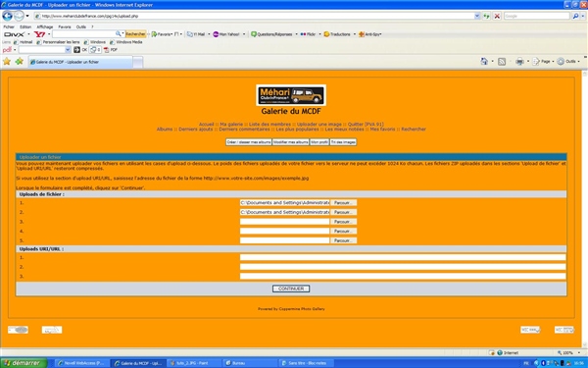The width and height of the screenshot is (588, 368).
Task: Expand the pdf toolbar combo box arrow
Action: (68, 50)
